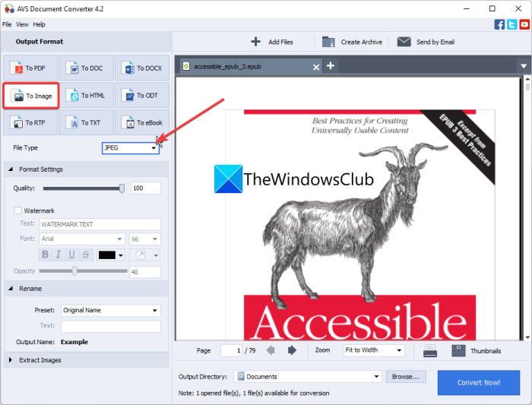532x405 pixels.
Task: Open the Help menu
Action: tap(39, 24)
